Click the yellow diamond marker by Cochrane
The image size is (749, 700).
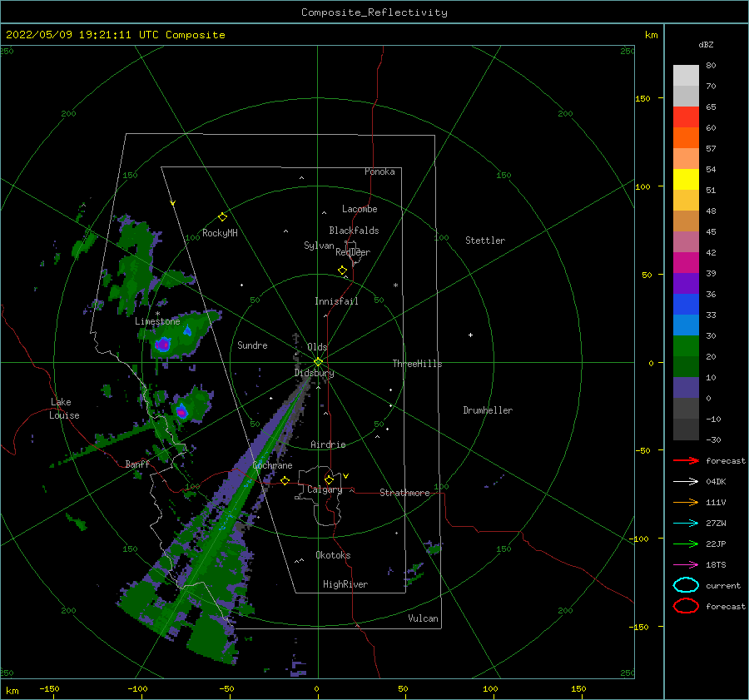[x=285, y=480]
